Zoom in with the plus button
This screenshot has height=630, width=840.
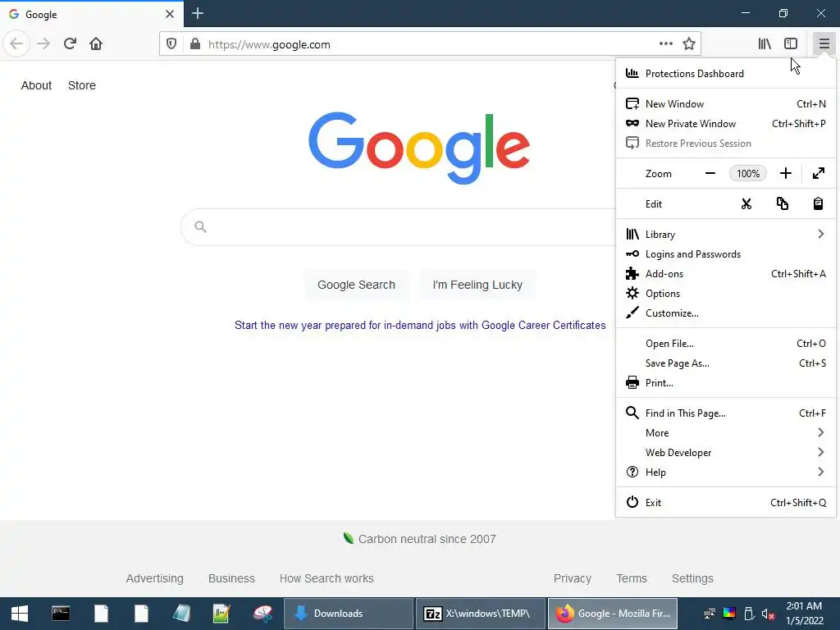tap(786, 174)
